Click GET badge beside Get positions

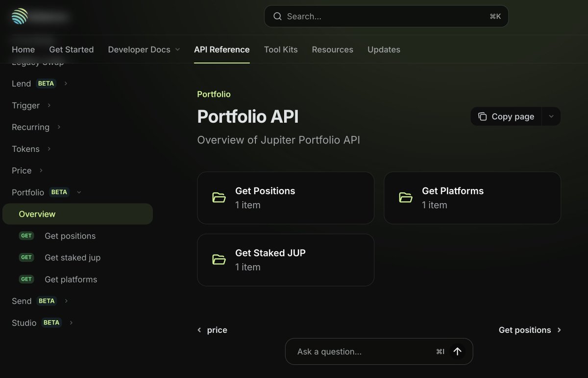(x=26, y=236)
